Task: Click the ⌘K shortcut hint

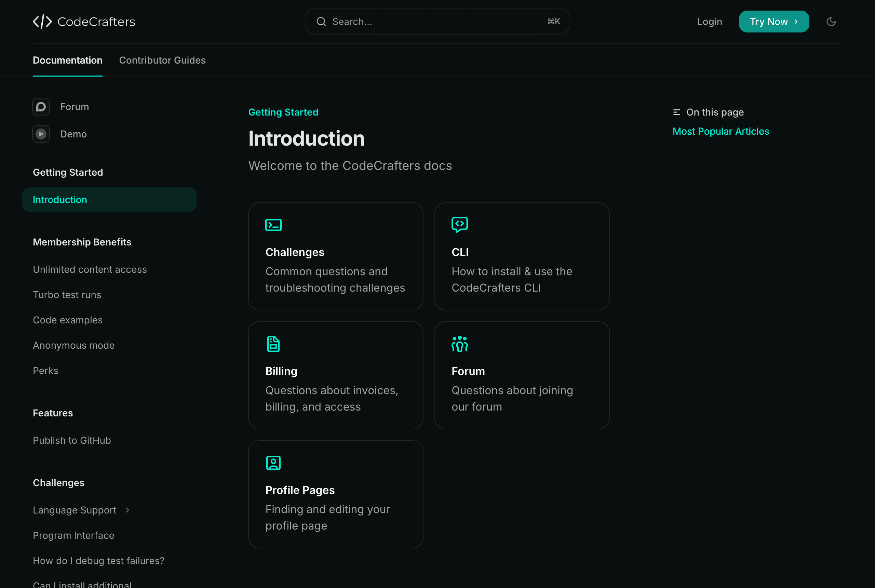Action: (554, 22)
